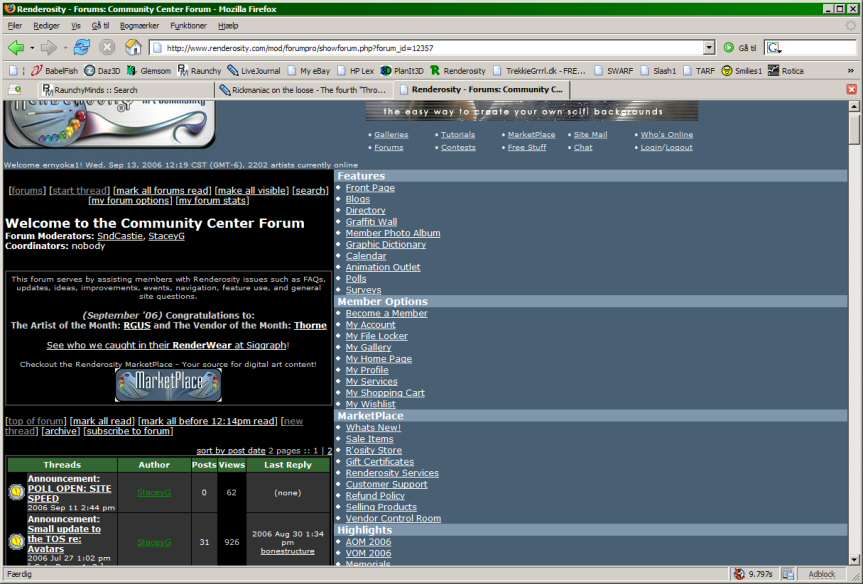This screenshot has height=584, width=863.
Task: Open the Vendor Control Room link
Action: 393,518
